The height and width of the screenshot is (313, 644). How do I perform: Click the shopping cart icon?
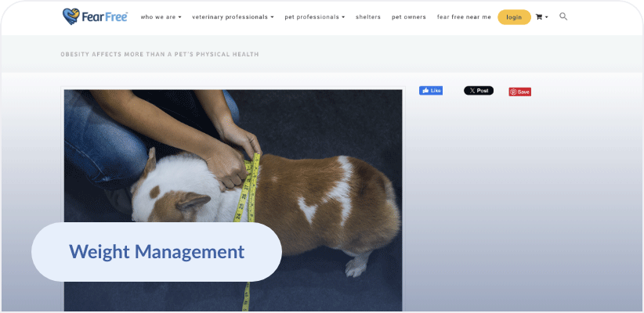(539, 16)
